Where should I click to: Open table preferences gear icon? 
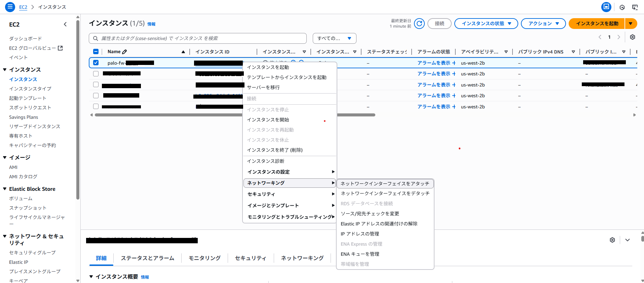tap(633, 37)
